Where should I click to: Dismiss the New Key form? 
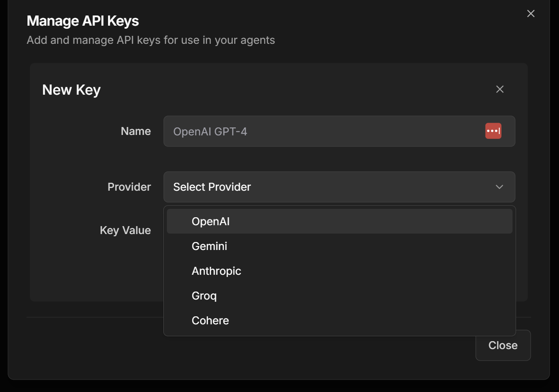[x=500, y=89]
